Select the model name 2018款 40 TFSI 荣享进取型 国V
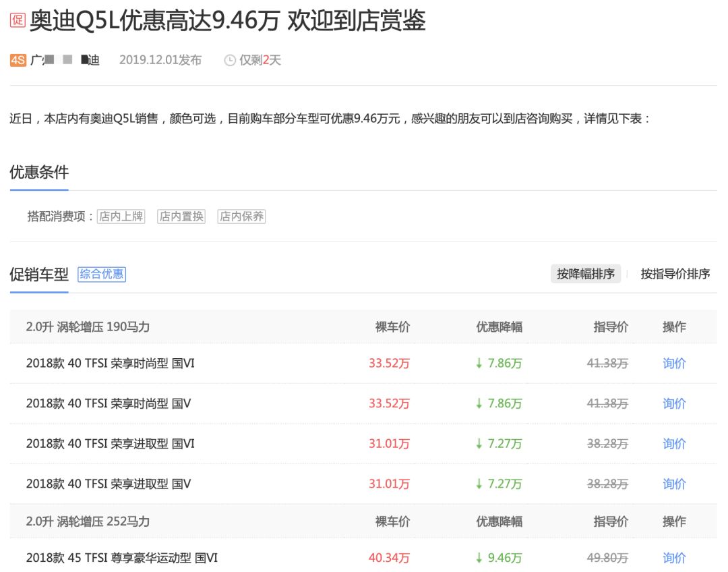728x572 pixels. [x=108, y=484]
